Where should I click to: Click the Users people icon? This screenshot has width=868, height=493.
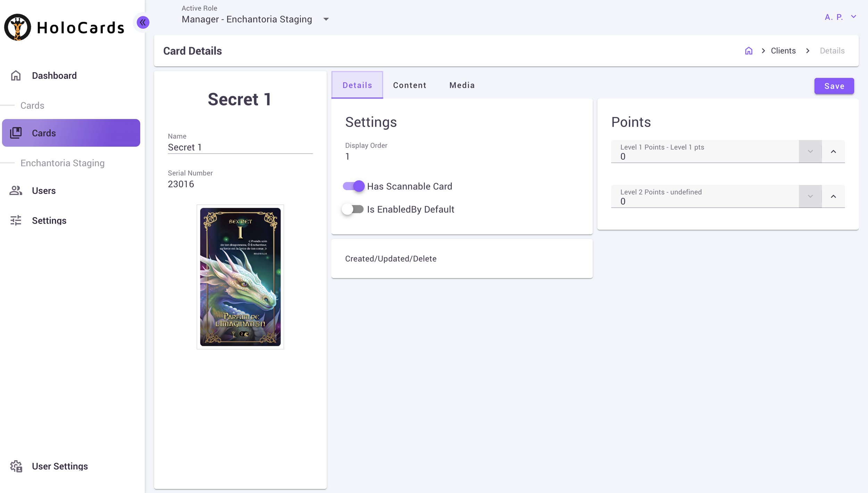(x=16, y=190)
